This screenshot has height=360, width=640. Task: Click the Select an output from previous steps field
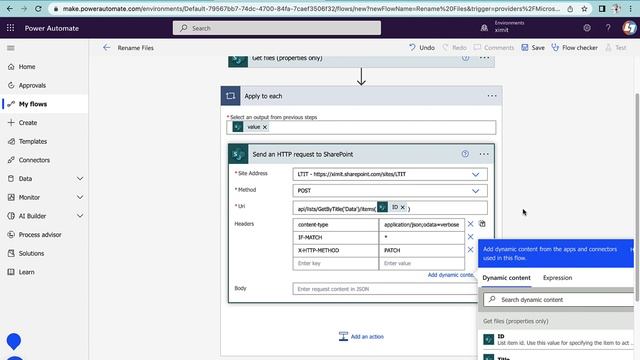[x=361, y=127]
